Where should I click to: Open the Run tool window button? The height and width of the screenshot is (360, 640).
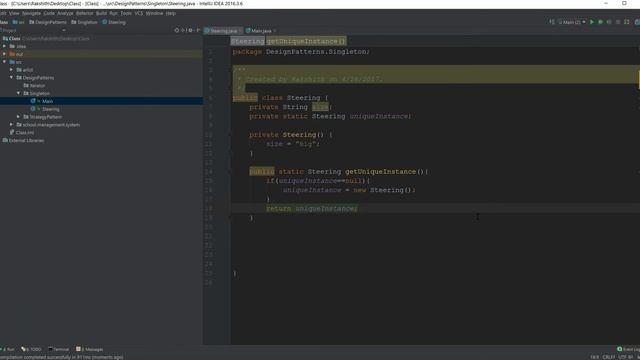7,349
